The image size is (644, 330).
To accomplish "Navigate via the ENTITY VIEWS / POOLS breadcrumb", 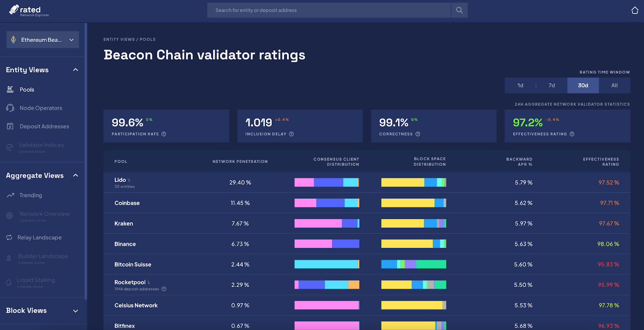I will pos(129,39).
